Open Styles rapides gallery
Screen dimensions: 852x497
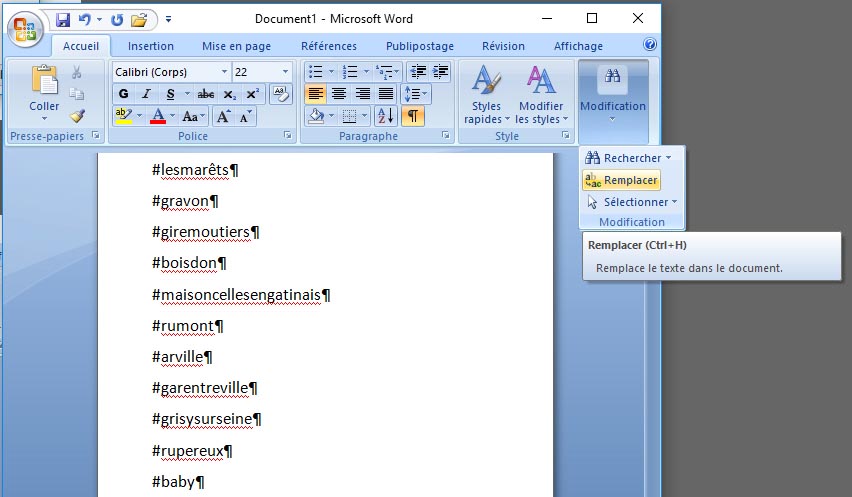tap(486, 95)
